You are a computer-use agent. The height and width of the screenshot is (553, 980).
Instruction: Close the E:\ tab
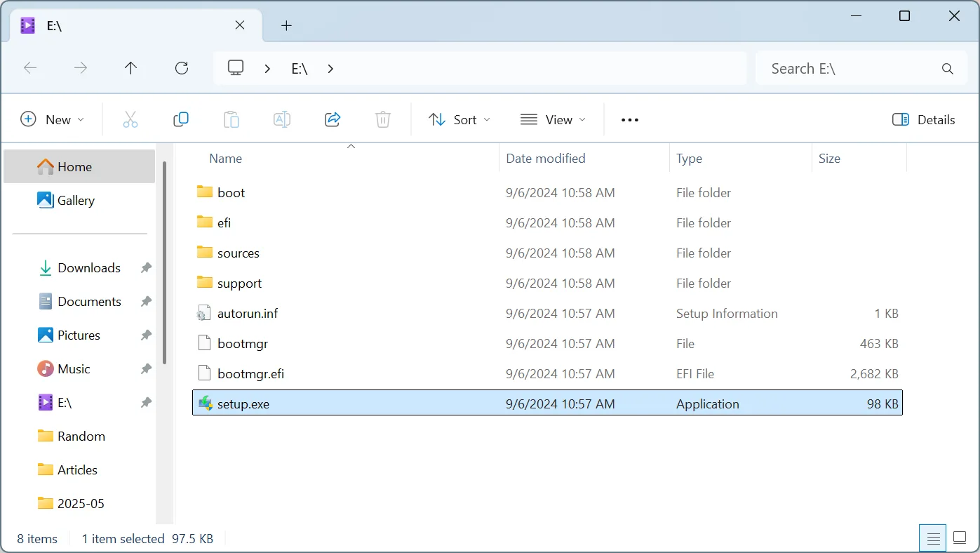click(x=240, y=25)
